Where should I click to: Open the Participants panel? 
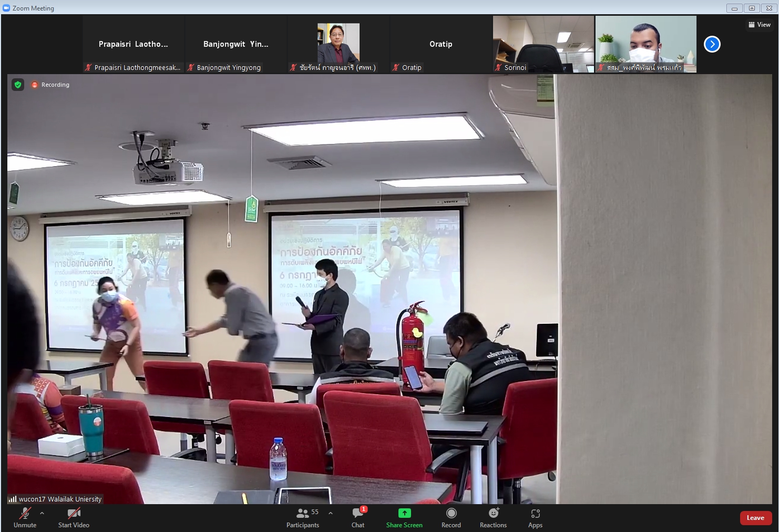pyautogui.click(x=303, y=517)
